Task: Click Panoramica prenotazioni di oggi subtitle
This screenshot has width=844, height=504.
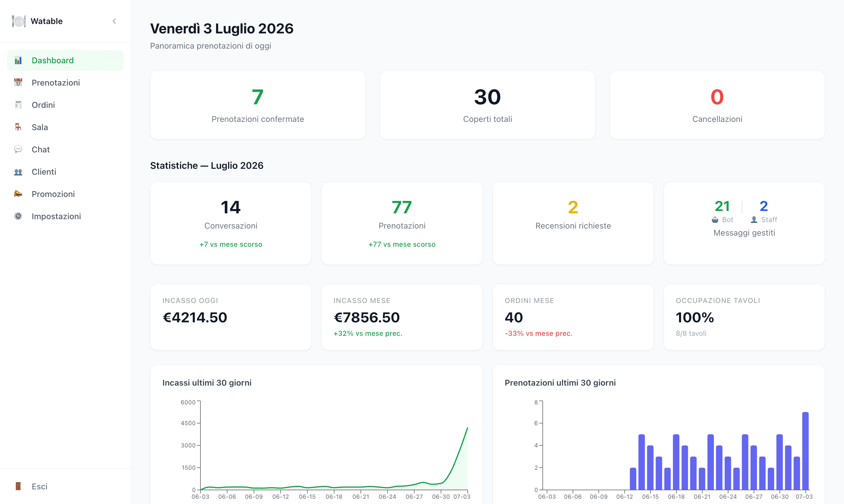Action: [x=211, y=46]
